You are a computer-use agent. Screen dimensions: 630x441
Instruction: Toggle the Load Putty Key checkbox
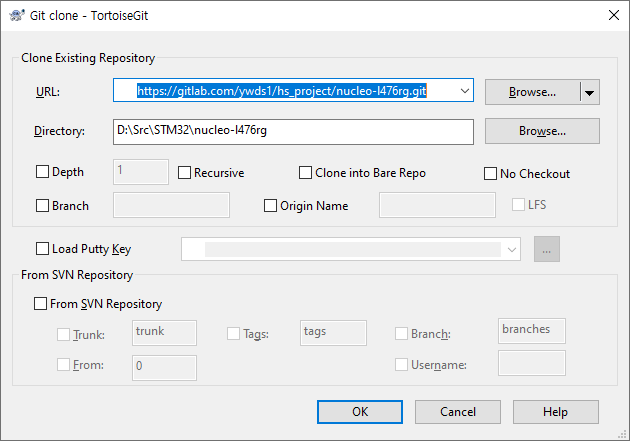(42, 249)
